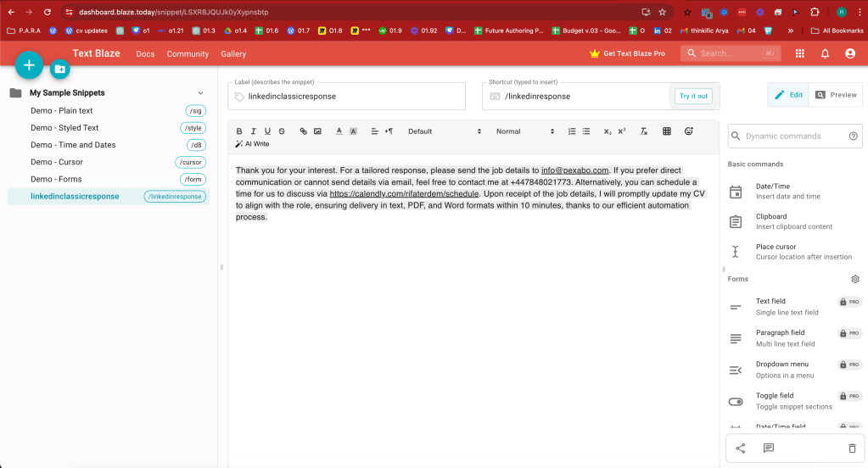Add a Toggle field form command
868x468 pixels.
[795, 401]
